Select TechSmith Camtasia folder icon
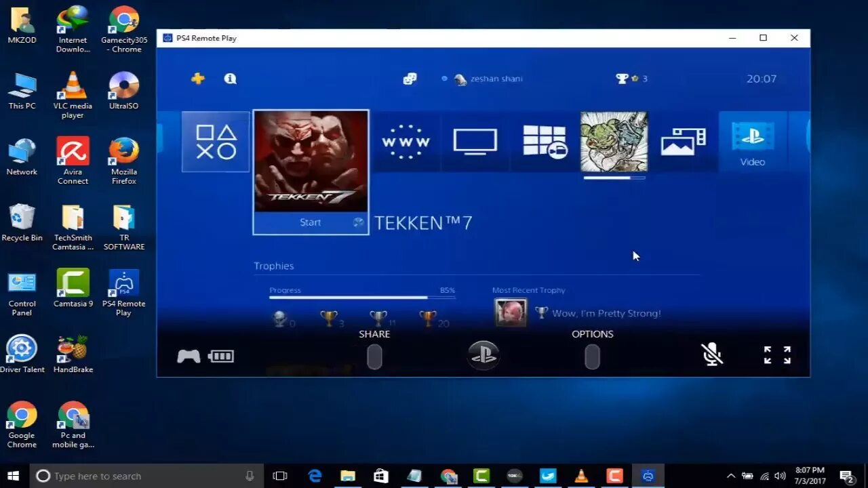868x488 pixels. (x=73, y=227)
